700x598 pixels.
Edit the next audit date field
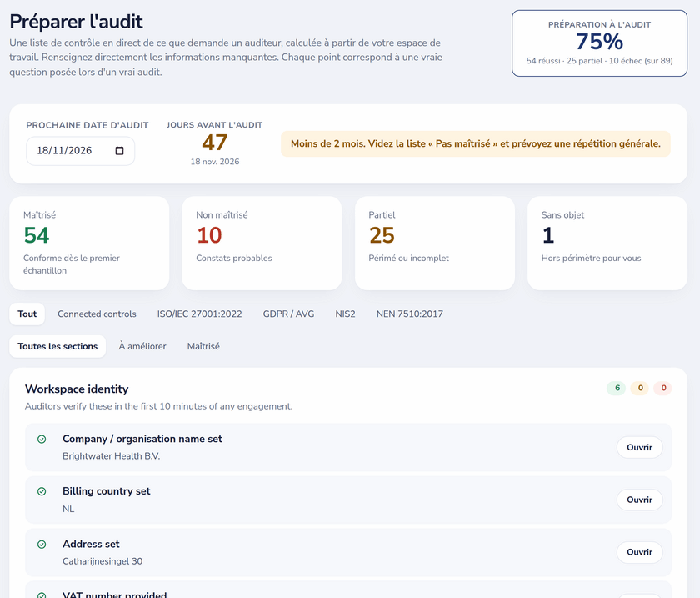[80, 151]
